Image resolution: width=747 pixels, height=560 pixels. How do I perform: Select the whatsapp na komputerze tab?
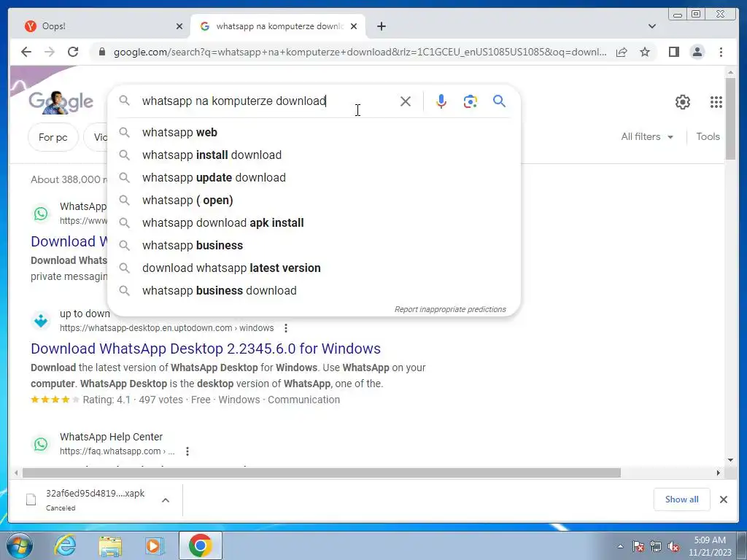(x=279, y=26)
